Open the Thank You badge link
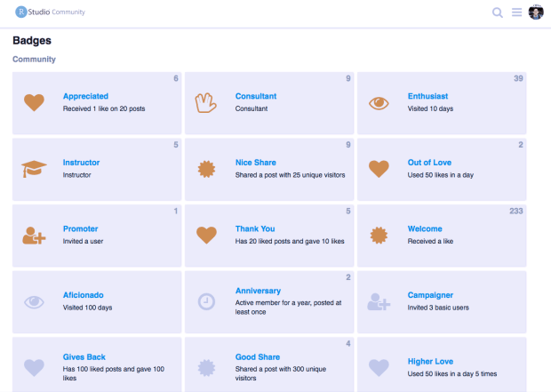 point(255,228)
